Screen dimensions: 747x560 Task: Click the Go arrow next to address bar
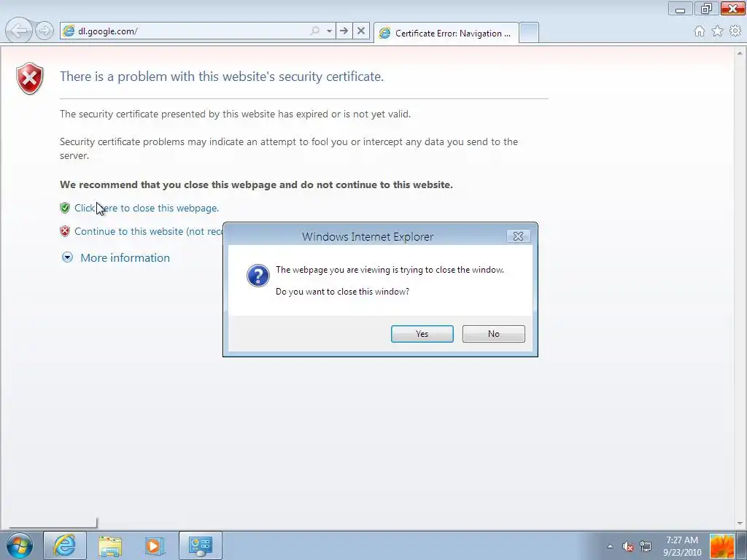coord(344,31)
